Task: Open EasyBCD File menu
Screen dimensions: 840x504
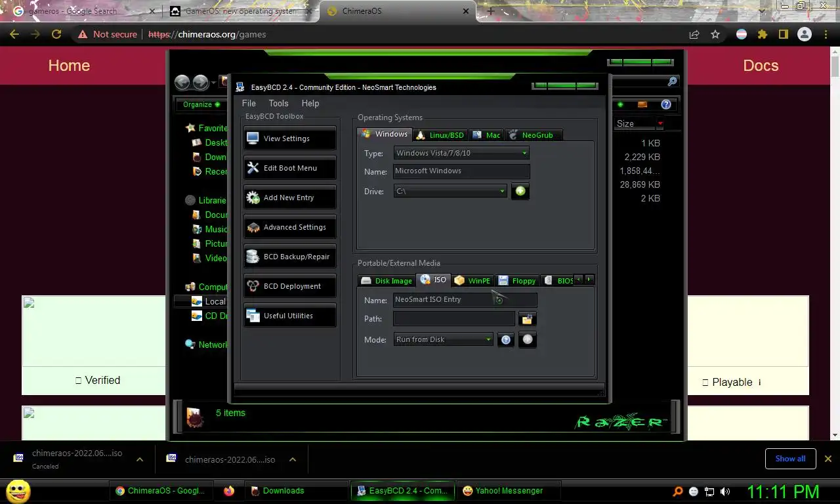Action: click(x=249, y=103)
